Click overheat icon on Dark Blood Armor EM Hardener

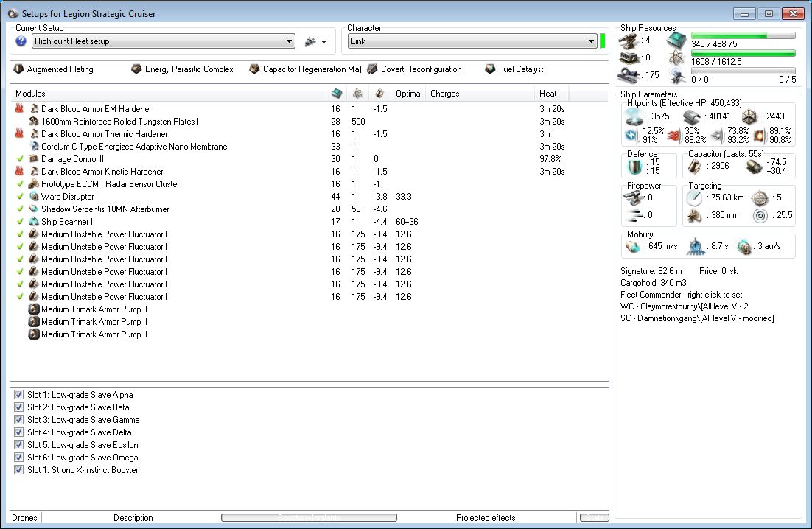pyautogui.click(x=19, y=109)
